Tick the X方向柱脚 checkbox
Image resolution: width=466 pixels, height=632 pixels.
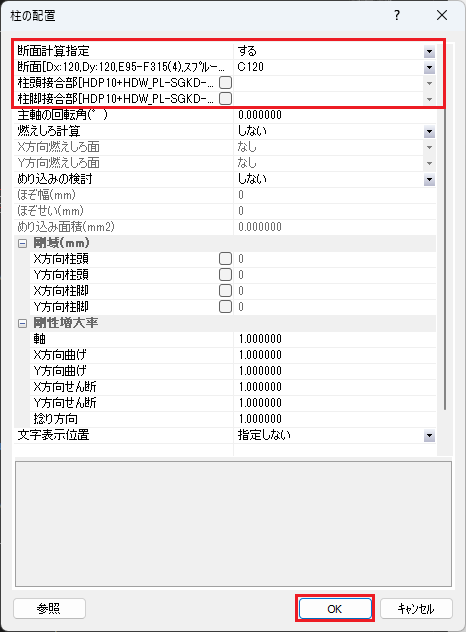pos(225,291)
